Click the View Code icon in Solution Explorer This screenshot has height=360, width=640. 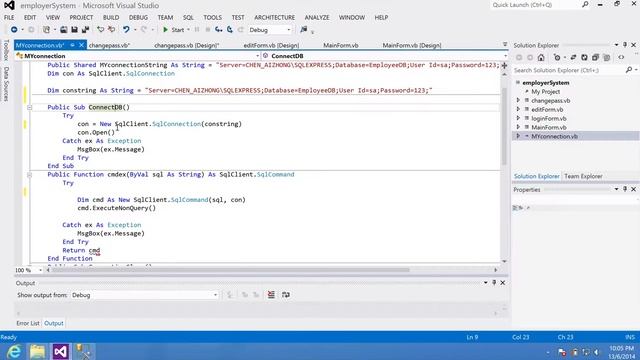click(621, 58)
